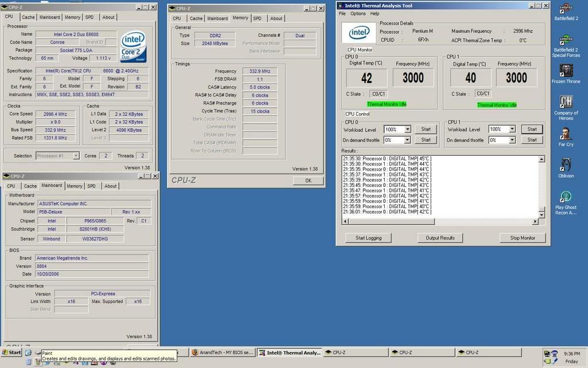Switch to SPD tab in top-left CPU-Z

click(x=89, y=17)
